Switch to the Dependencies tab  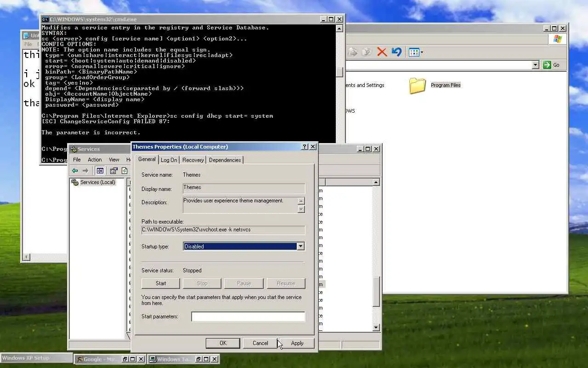point(225,160)
